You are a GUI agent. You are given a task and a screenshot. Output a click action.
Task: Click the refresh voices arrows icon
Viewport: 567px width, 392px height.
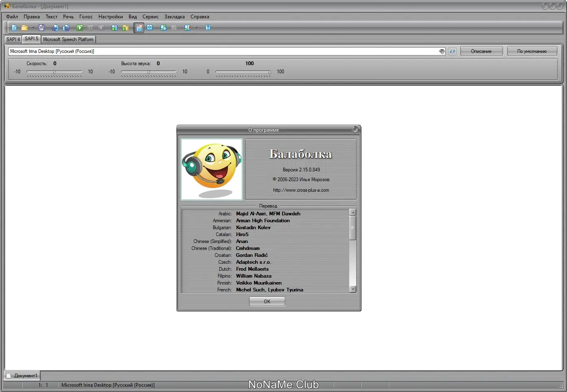(452, 51)
